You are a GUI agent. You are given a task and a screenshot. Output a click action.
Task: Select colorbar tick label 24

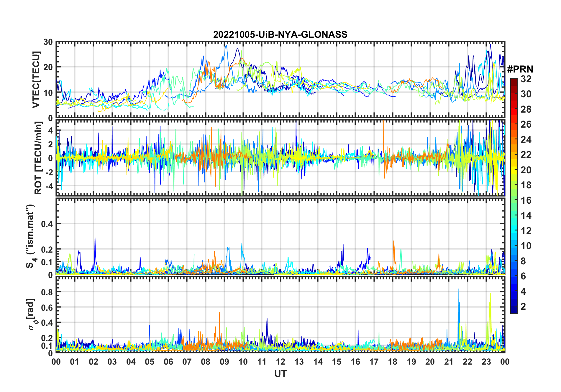(526, 140)
